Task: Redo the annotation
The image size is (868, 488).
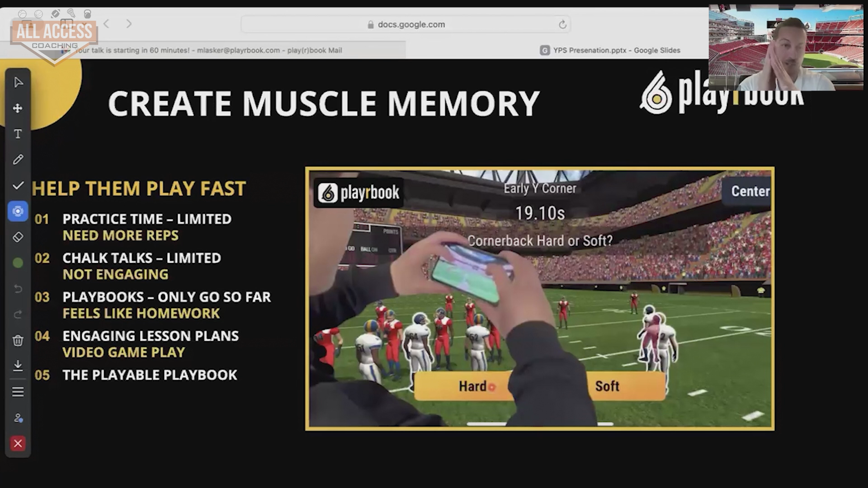Action: tap(18, 314)
